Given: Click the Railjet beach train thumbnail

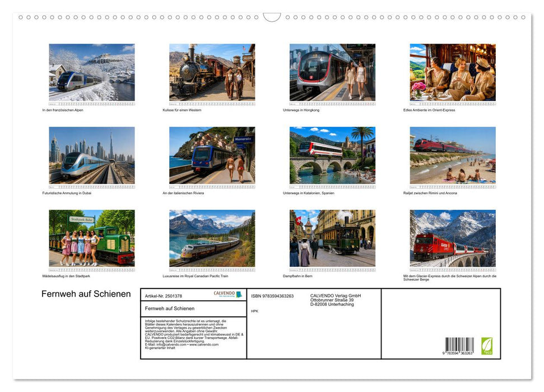Looking at the screenshot, I should [x=453, y=155].
